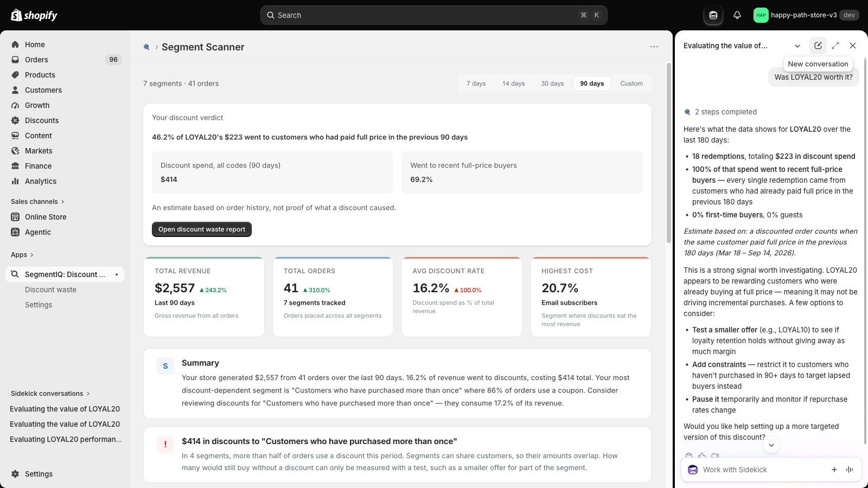
Task: Open the notifications bell
Action: pos(737,15)
